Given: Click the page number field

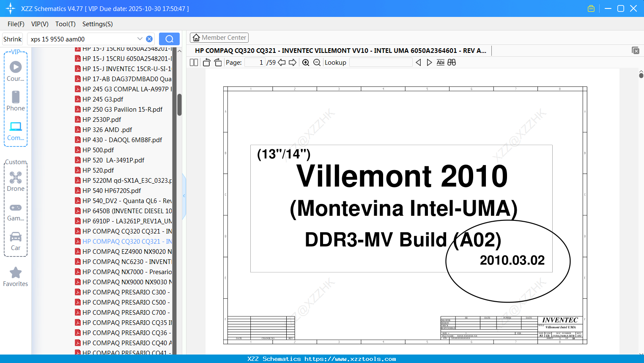Looking at the screenshot, I should (255, 63).
